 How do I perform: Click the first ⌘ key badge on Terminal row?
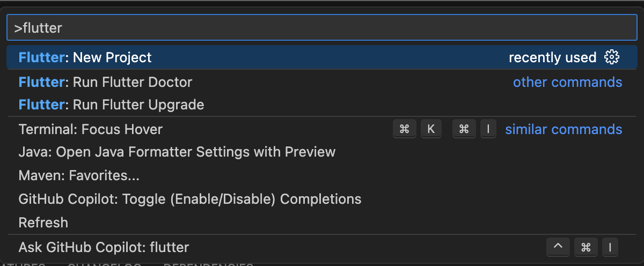pos(405,129)
